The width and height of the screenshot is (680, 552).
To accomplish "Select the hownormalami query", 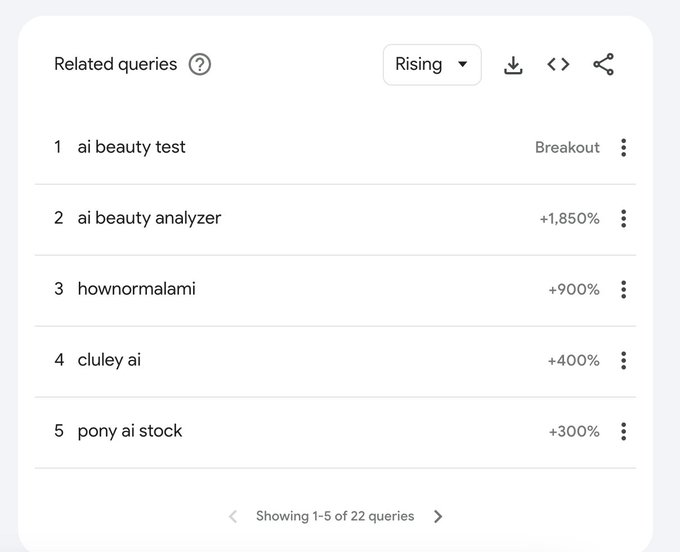I will pyautogui.click(x=137, y=289).
